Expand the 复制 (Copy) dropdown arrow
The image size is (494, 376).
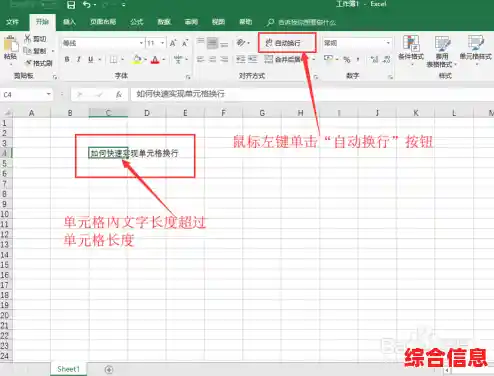click(53, 51)
